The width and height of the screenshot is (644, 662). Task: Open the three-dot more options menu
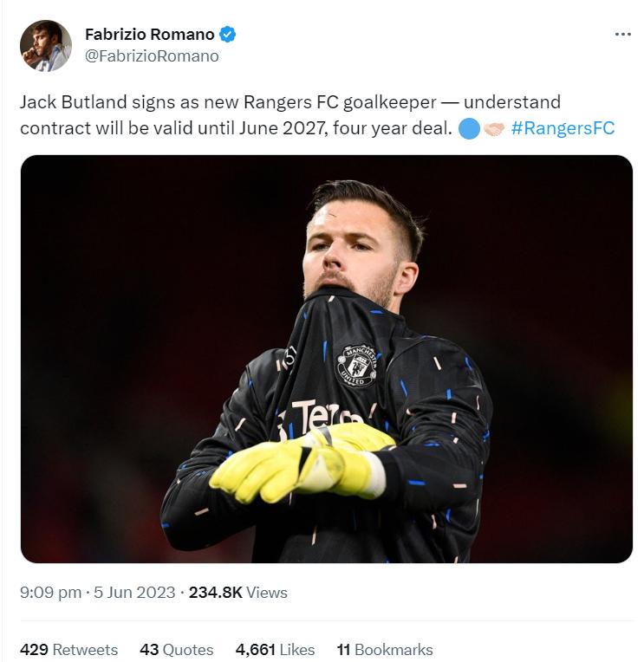coord(623,34)
